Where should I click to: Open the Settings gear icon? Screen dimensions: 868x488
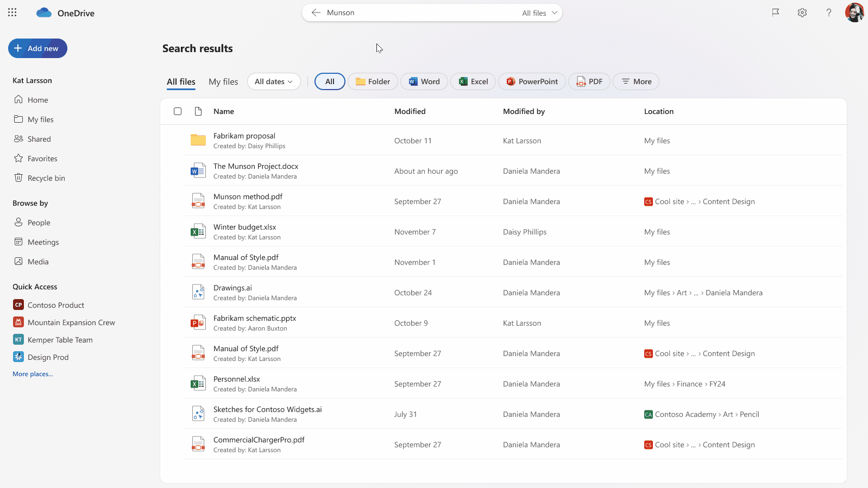tap(802, 12)
